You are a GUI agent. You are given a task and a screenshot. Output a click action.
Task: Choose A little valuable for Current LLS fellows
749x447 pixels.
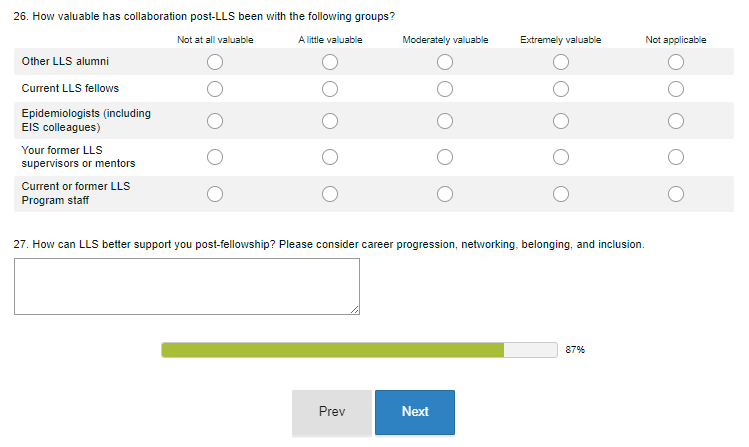point(330,89)
